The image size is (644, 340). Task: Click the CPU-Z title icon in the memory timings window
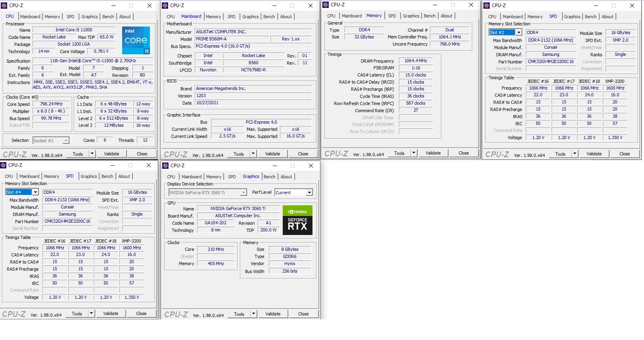[326, 5]
